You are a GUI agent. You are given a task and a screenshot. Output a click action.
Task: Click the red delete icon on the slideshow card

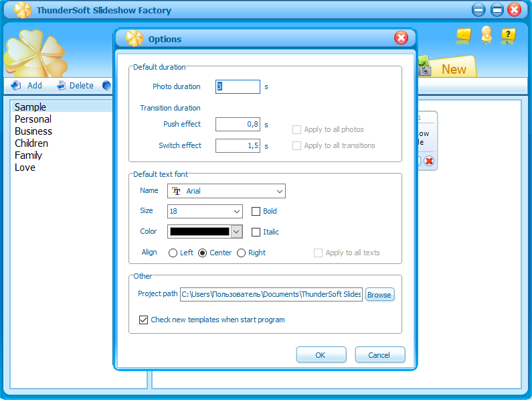[x=429, y=161]
